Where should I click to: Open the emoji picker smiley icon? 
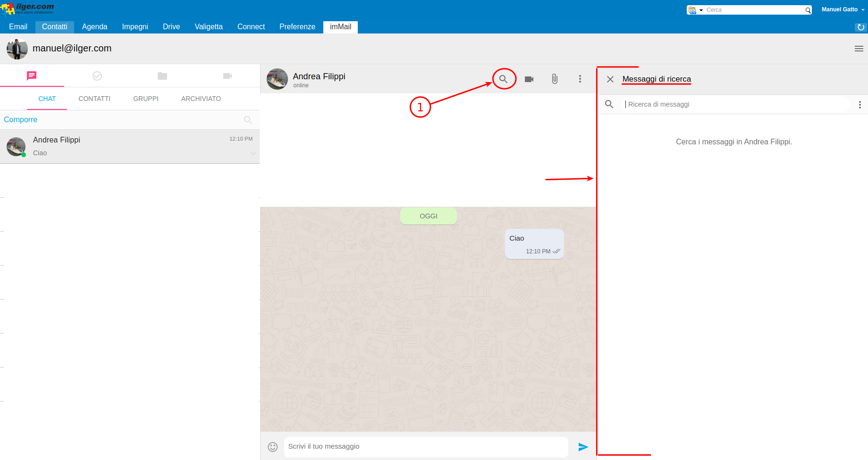tap(273, 447)
